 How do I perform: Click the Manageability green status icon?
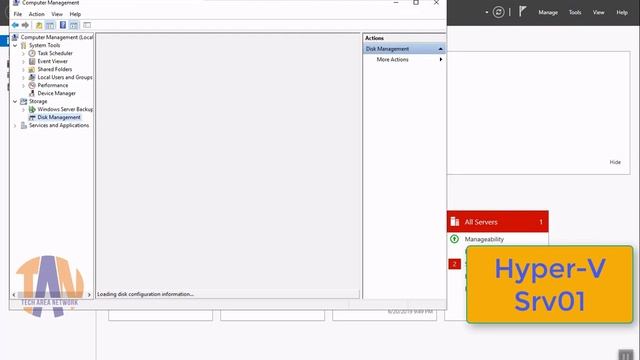[x=454, y=239]
